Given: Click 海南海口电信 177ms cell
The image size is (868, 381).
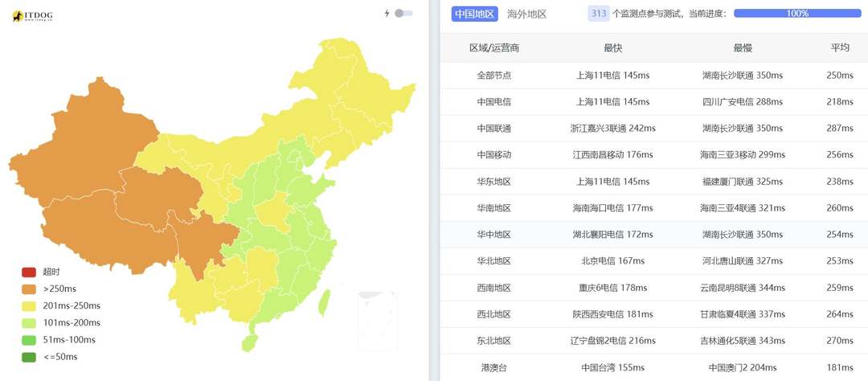Looking at the screenshot, I should (x=612, y=207).
